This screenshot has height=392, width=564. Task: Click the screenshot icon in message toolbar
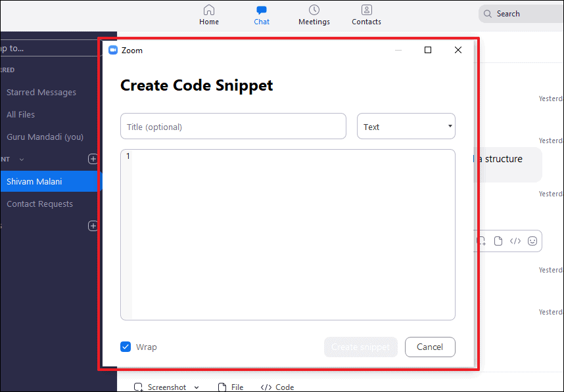click(481, 241)
